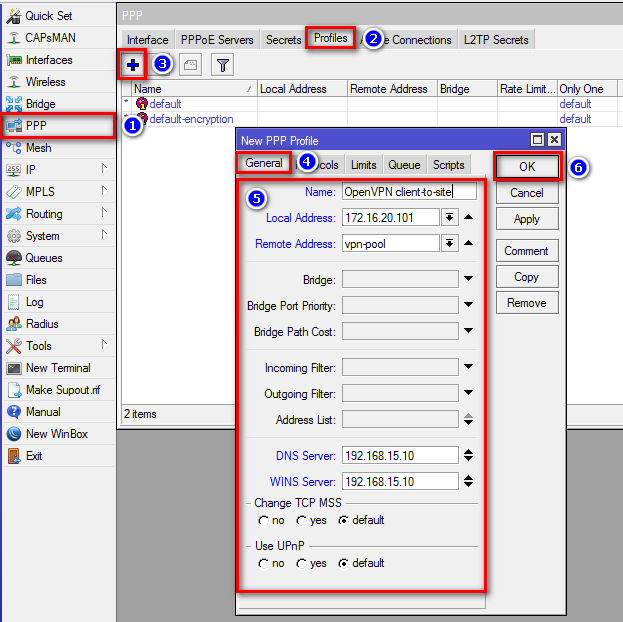
Task: Select 'default' for Use UPnP
Action: [344, 564]
